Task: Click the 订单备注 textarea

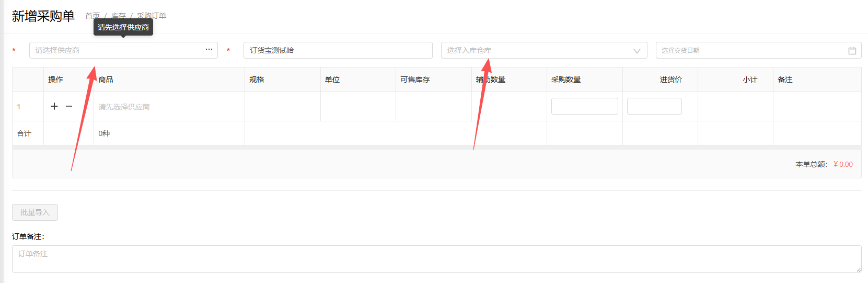Action: [436, 259]
